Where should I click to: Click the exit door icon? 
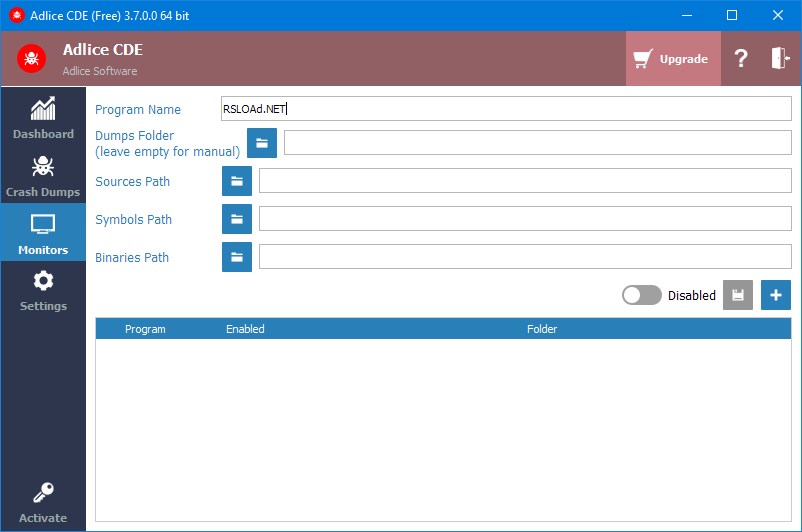pos(780,58)
